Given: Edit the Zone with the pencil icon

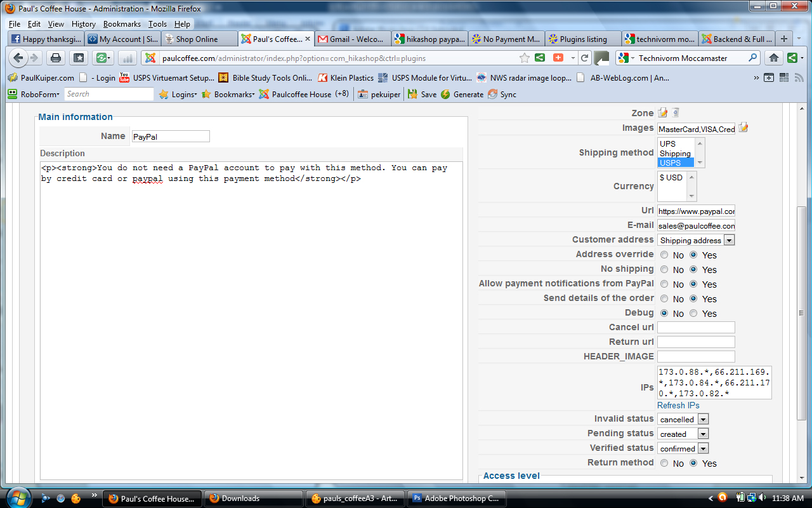Looking at the screenshot, I should coord(663,113).
